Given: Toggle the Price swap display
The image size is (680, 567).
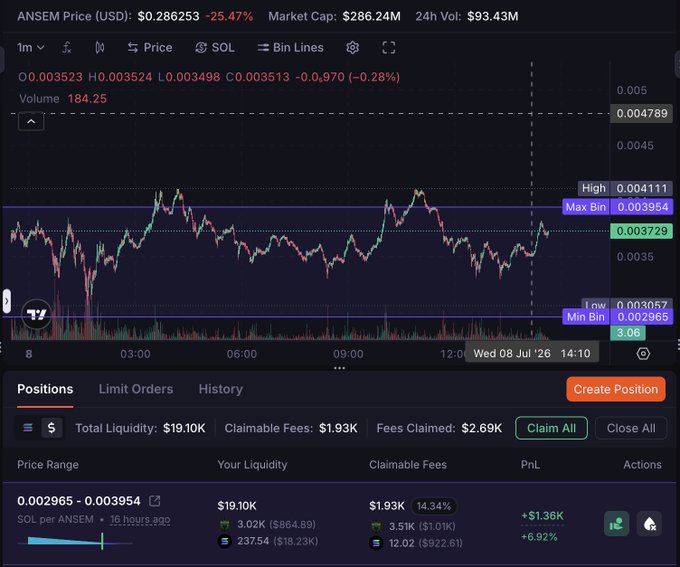Looking at the screenshot, I should [x=150, y=47].
